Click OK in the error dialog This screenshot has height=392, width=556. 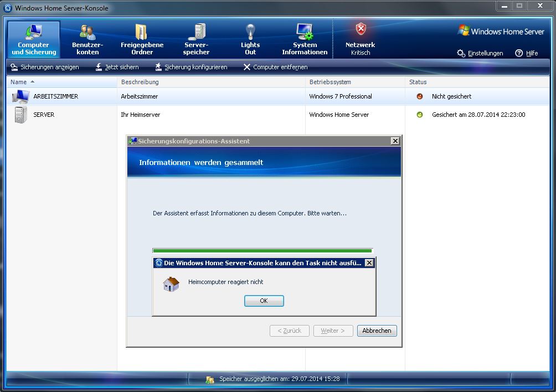pyautogui.click(x=264, y=301)
